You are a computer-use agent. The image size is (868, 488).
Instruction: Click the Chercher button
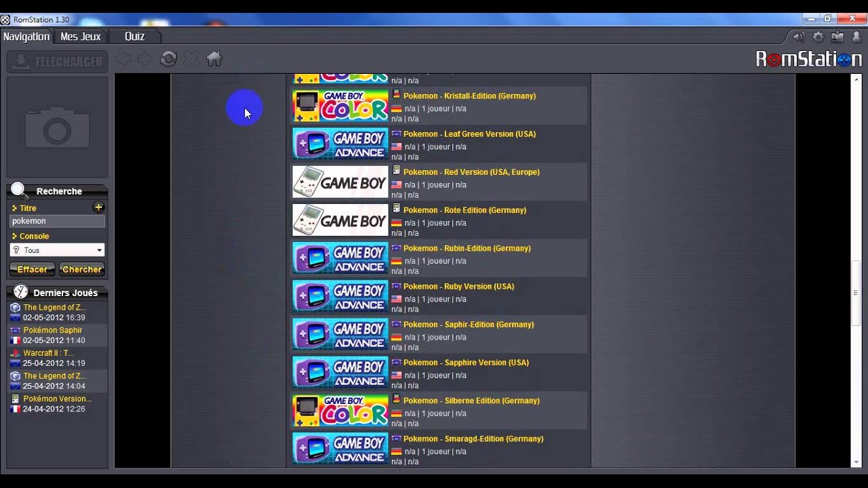pos(82,269)
